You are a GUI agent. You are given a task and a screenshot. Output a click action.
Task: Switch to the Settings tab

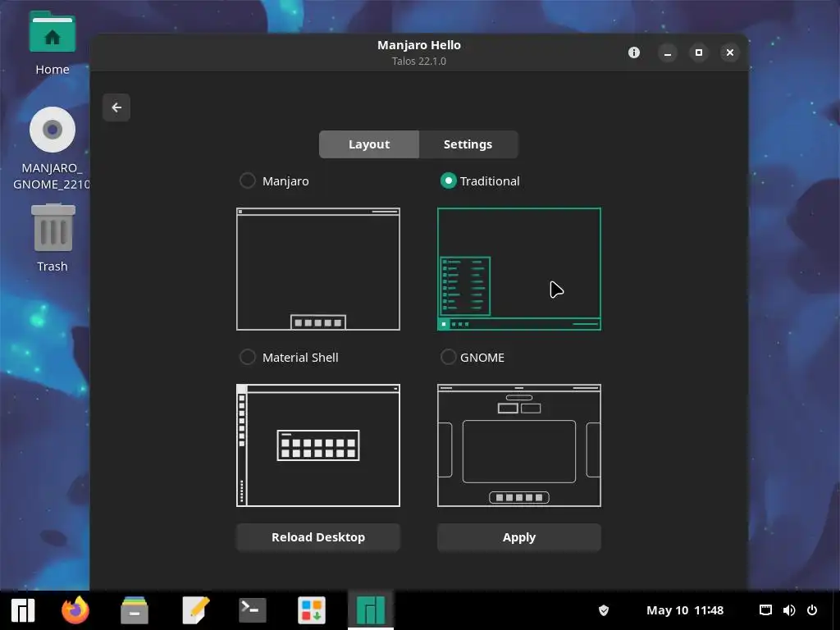point(468,144)
